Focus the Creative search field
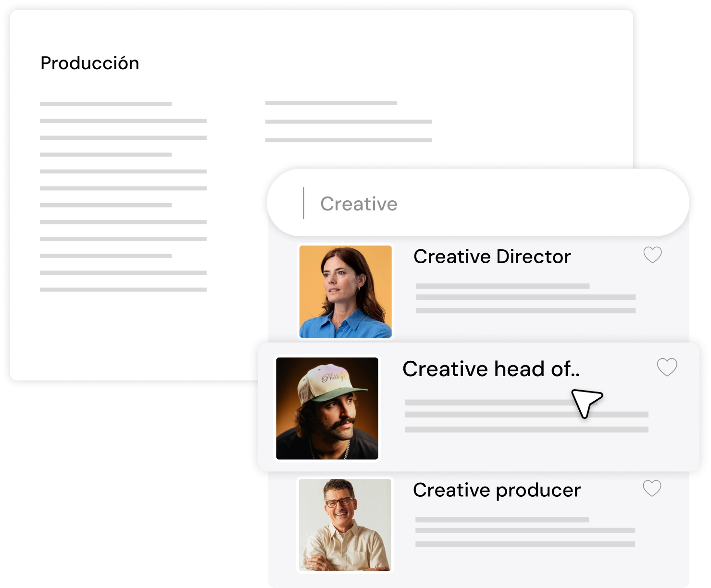711x588 pixels. [478, 203]
